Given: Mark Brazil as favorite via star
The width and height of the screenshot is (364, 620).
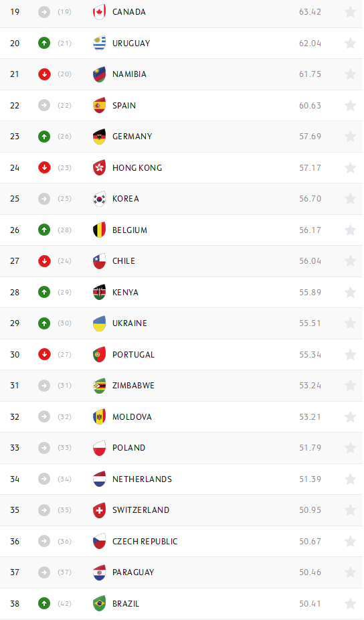Looking at the screenshot, I should (350, 603).
